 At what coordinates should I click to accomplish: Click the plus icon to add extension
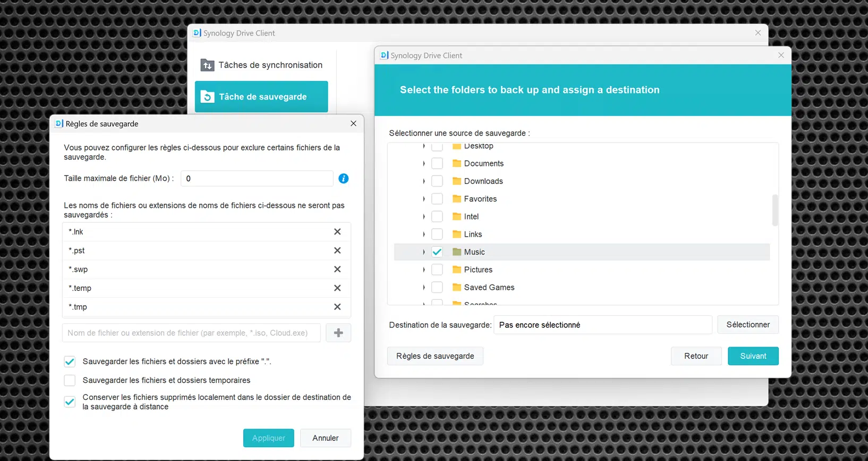(x=338, y=333)
